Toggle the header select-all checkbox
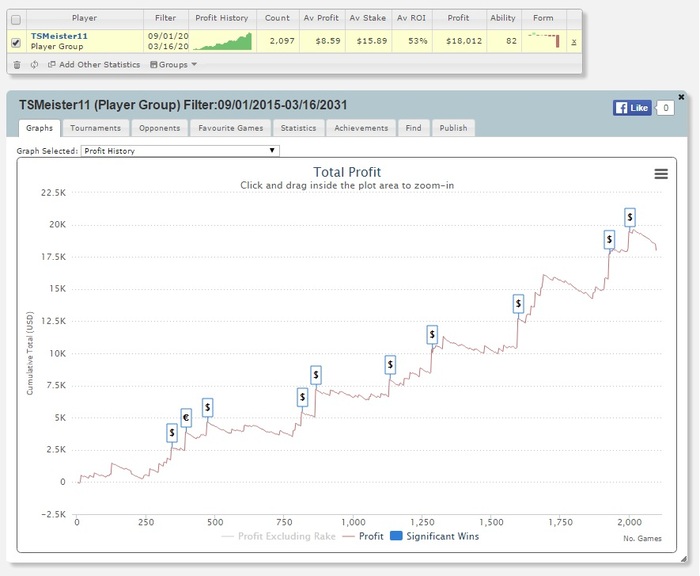700x576 pixels. tap(16, 20)
